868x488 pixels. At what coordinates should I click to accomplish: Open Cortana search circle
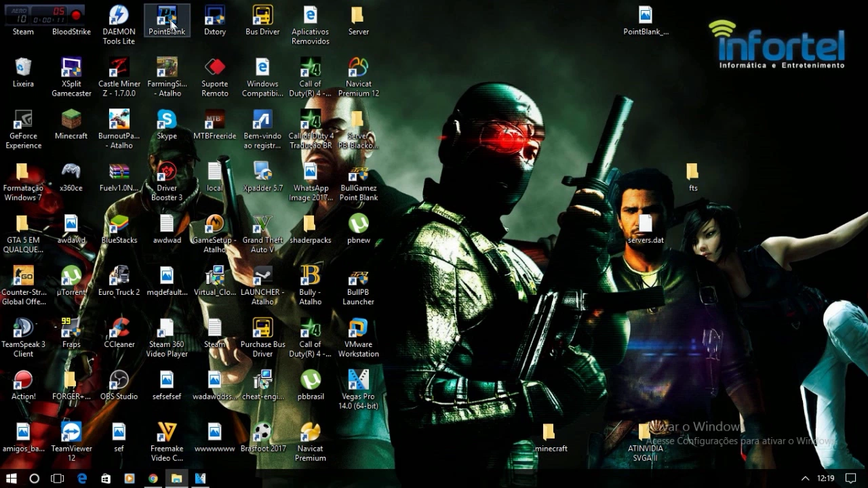[x=35, y=479]
